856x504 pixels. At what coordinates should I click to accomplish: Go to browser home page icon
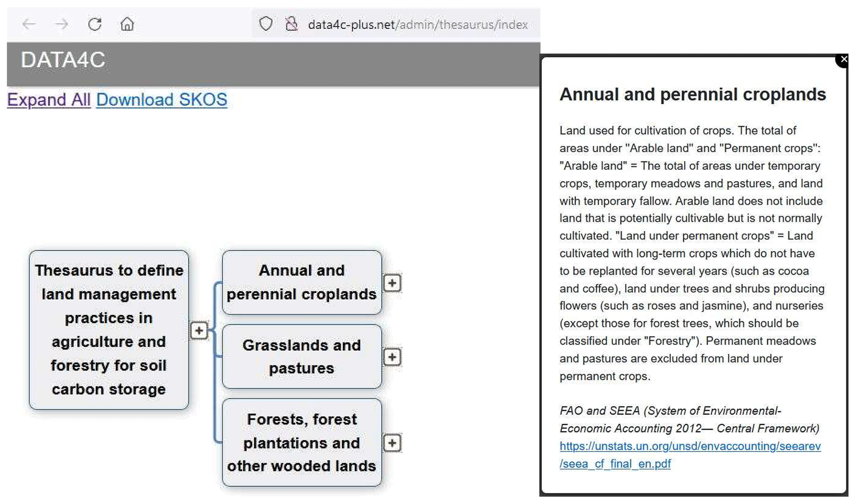coord(127,24)
